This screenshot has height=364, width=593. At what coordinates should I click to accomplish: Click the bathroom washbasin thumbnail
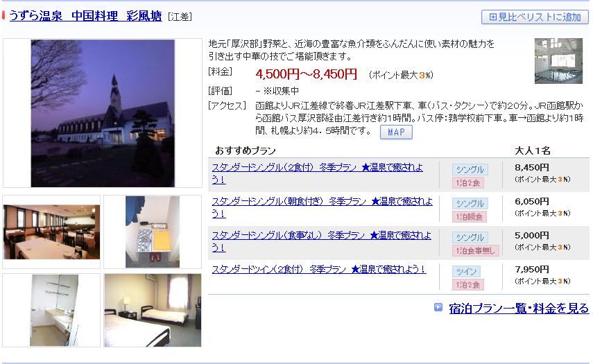coord(54,311)
